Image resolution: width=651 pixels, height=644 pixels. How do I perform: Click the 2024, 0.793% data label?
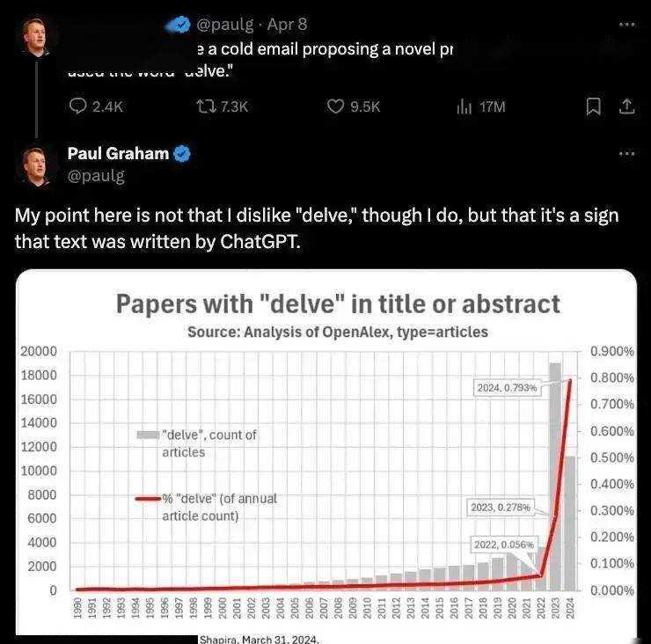[x=507, y=388]
